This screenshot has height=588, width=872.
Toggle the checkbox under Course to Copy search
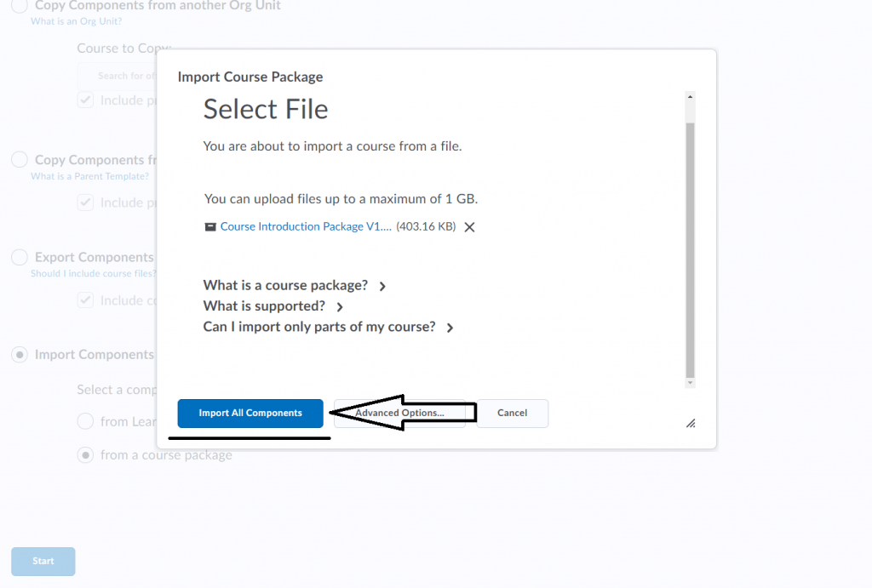pyautogui.click(x=85, y=100)
